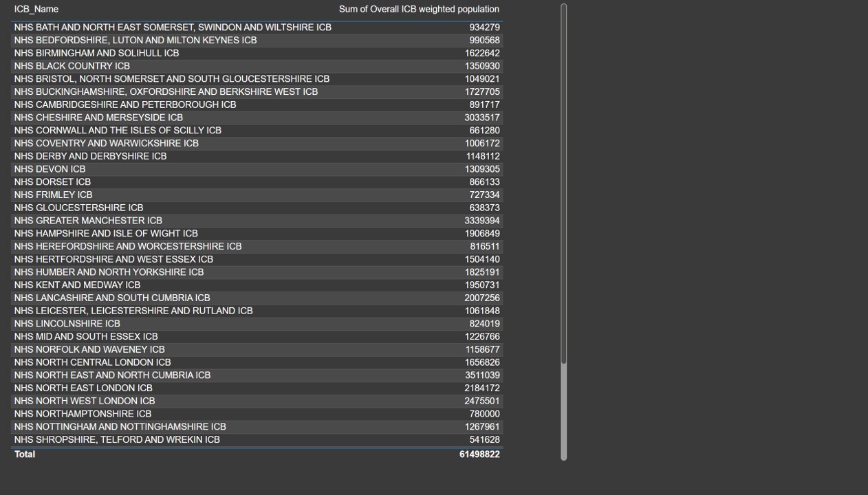Screen dimensions: 868x495
Task: Click population value 1049021
Action: 482,79
